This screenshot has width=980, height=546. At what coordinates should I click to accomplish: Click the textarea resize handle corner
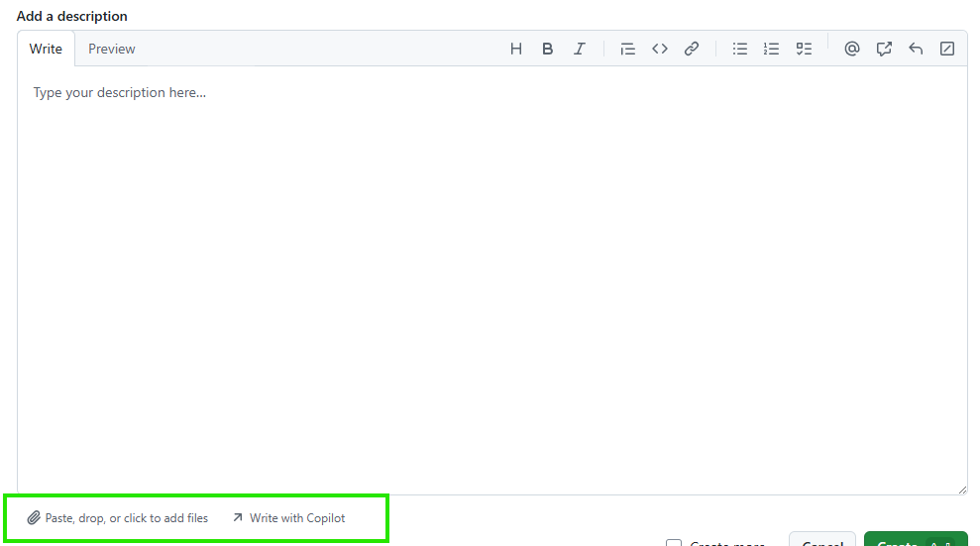pos(961,489)
